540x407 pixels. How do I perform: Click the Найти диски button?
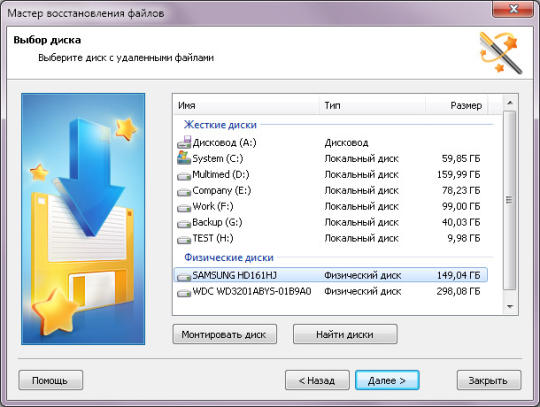click(345, 334)
